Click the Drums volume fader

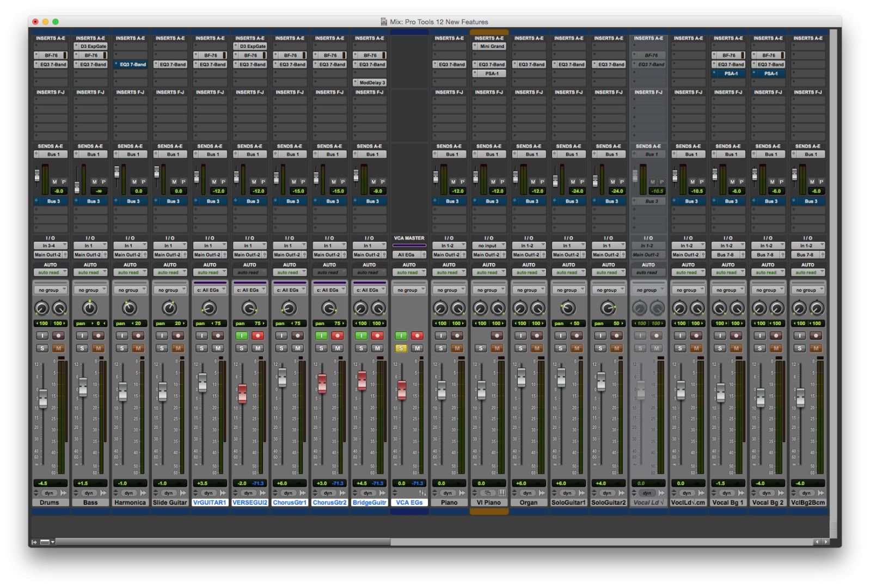(42, 399)
